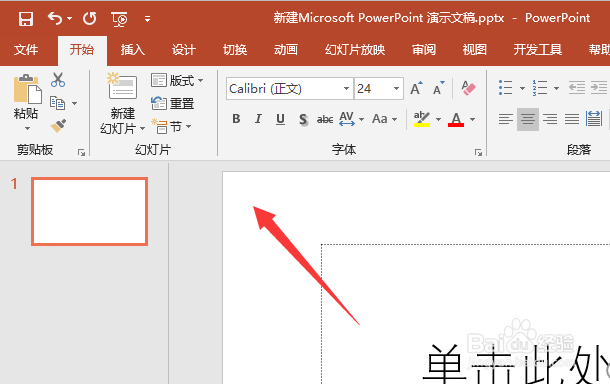
Task: Open the 视图 tab
Action: pyautogui.click(x=475, y=50)
